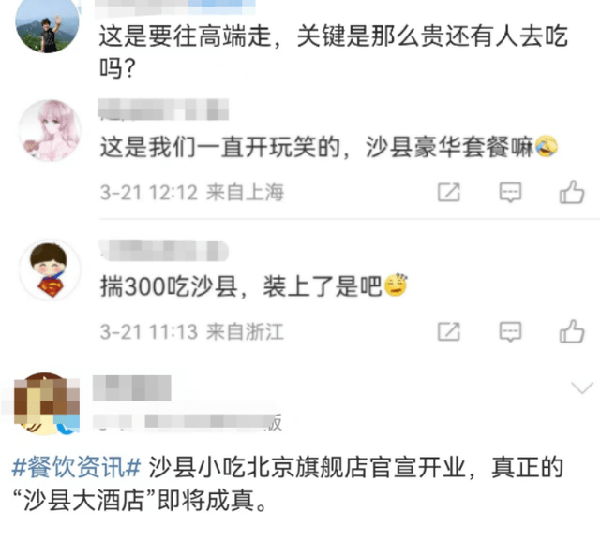Tap the blurred username above 沙县豪华套餐 comment
Screen dimensions: 600x540
click(x=164, y=109)
